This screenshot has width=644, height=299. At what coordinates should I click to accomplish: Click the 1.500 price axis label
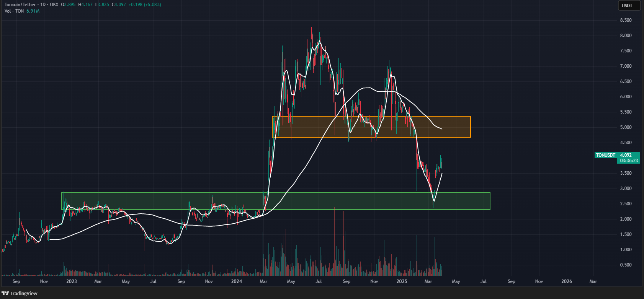(626, 234)
